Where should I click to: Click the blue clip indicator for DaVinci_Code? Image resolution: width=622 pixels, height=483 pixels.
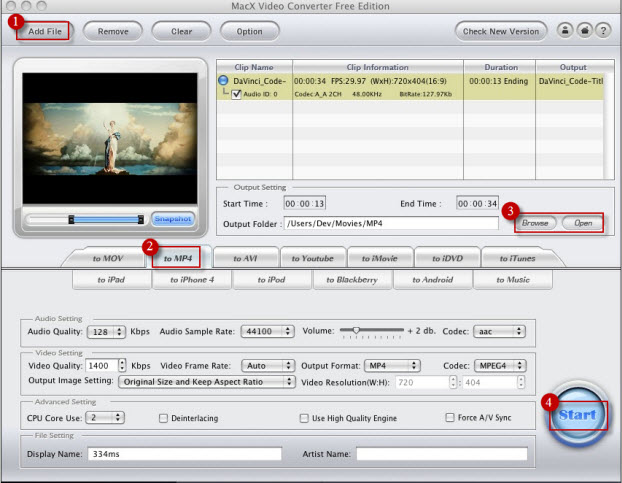pyautogui.click(x=223, y=80)
